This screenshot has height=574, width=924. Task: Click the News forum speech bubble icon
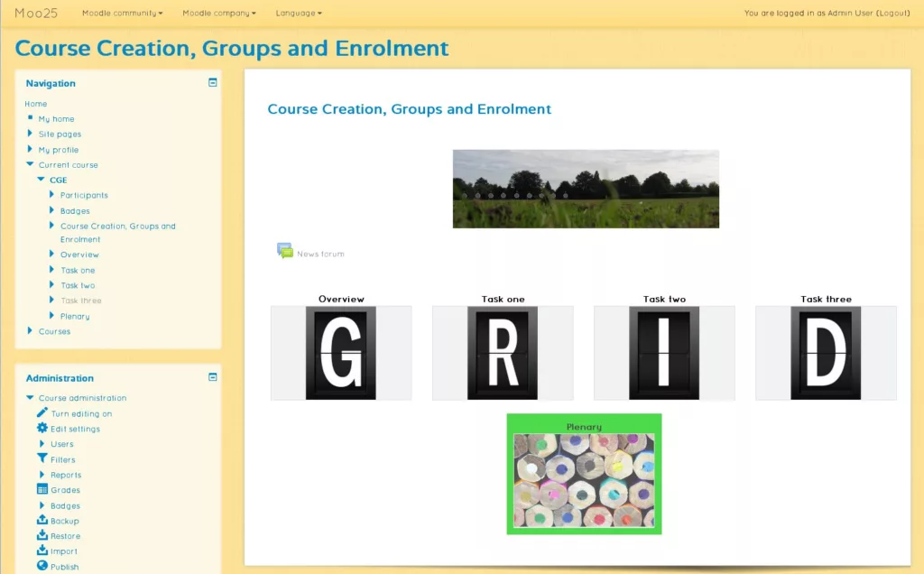(x=284, y=251)
